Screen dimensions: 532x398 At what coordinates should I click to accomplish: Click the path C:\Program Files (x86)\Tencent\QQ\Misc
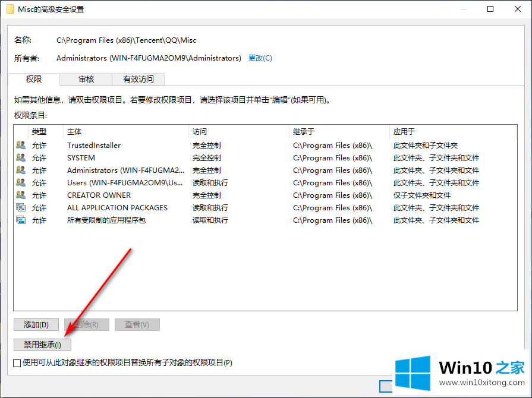click(x=126, y=40)
